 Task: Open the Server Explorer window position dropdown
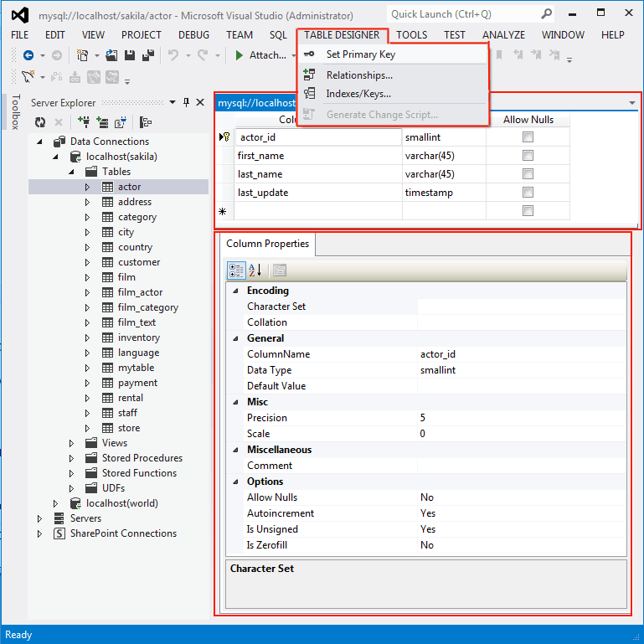173,102
